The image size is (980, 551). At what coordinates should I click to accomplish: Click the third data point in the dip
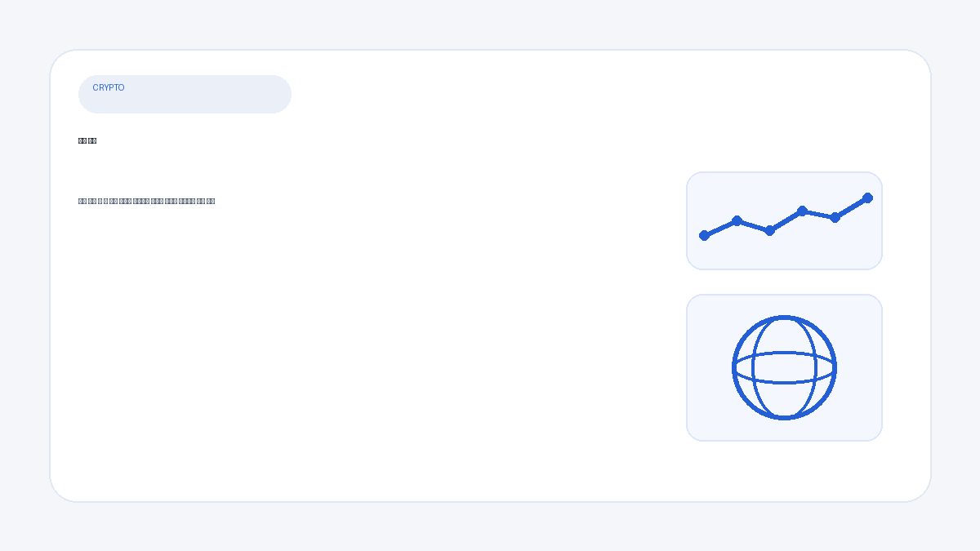(x=769, y=230)
